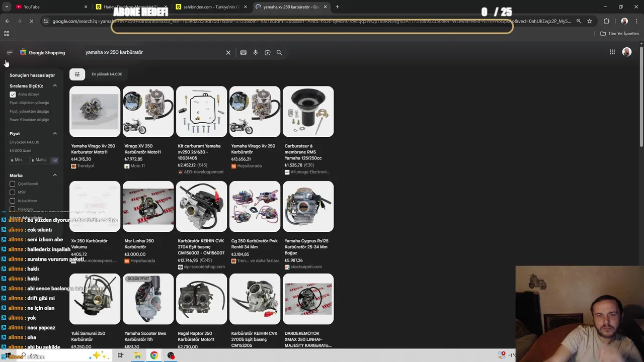This screenshot has width=644, height=362.
Task: Open Carburateur à membrane RMS product image
Action: tap(308, 112)
